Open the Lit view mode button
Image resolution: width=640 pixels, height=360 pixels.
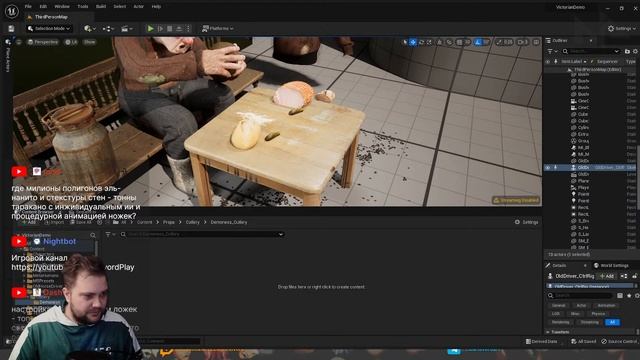[71, 42]
